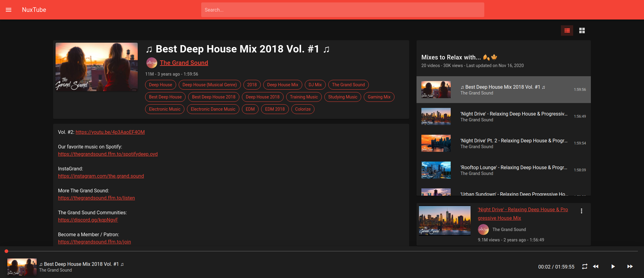Click recommended Night Drive card thumbnail

click(445, 220)
